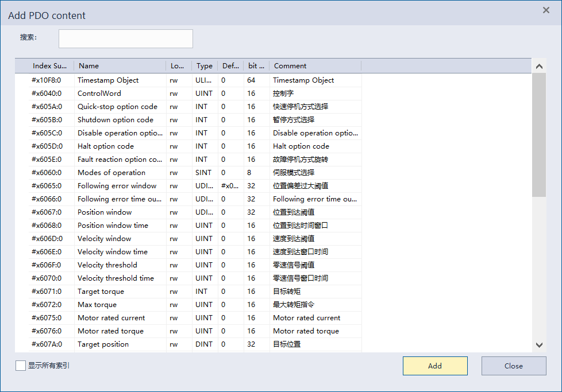Select the Target torque row

(101, 292)
